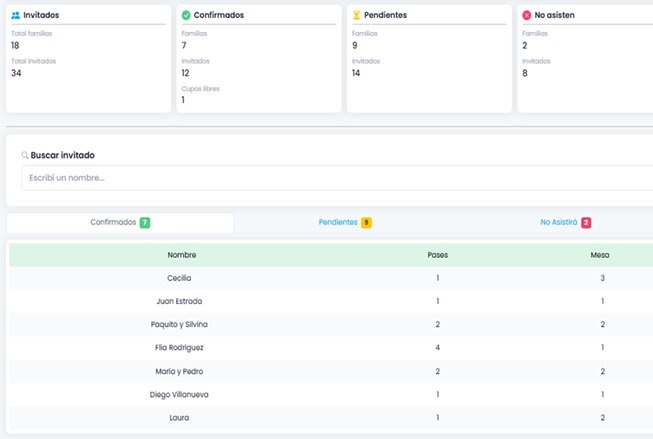Image resolution: width=653 pixels, height=439 pixels.
Task: Click the search magnifier icon
Action: [x=25, y=155]
